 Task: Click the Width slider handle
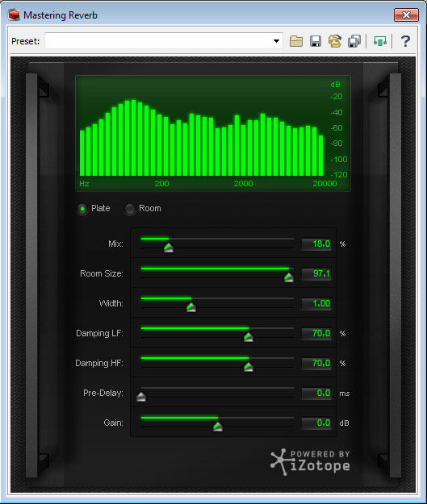click(x=191, y=307)
